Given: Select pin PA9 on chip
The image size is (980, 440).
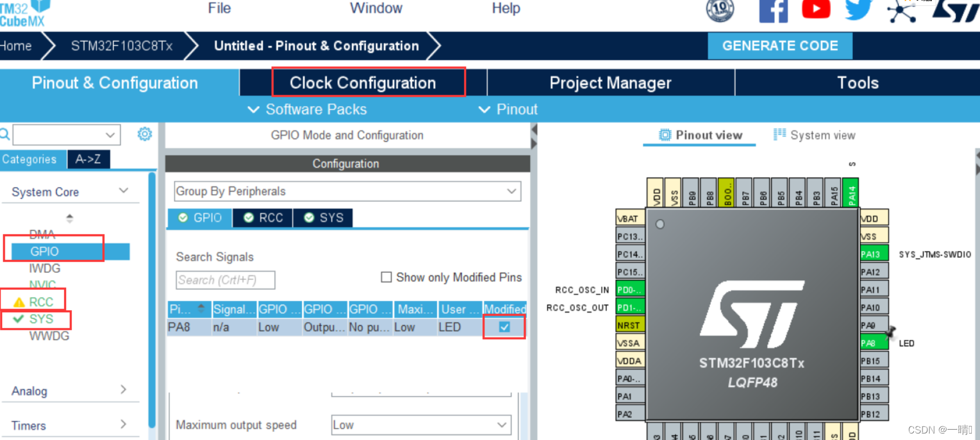Looking at the screenshot, I should 874,325.
